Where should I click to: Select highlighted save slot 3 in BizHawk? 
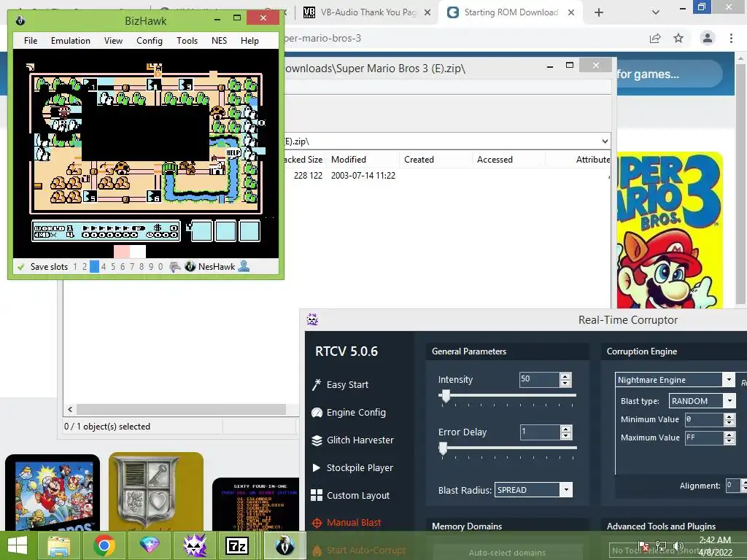coord(94,267)
